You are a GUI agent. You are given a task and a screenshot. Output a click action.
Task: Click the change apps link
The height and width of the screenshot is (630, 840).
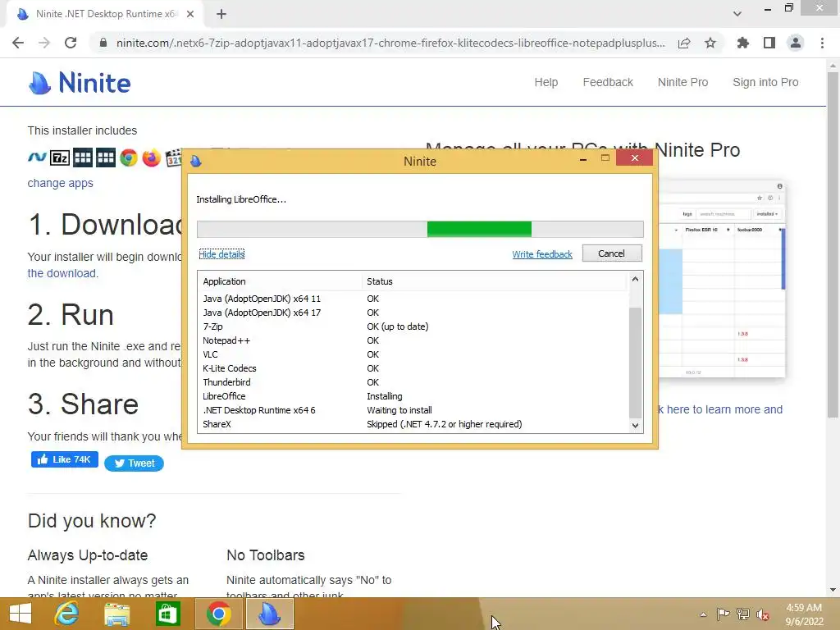(60, 183)
